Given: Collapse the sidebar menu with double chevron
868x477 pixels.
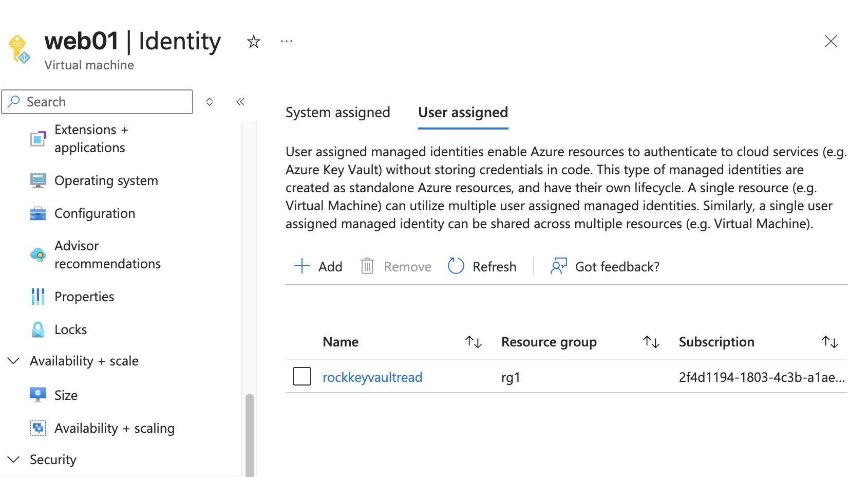Looking at the screenshot, I should click(x=240, y=102).
